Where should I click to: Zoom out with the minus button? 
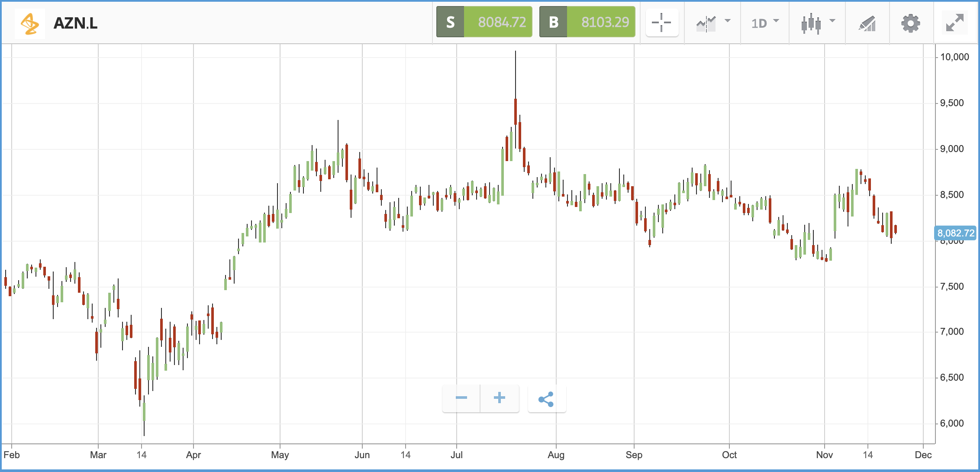461,398
